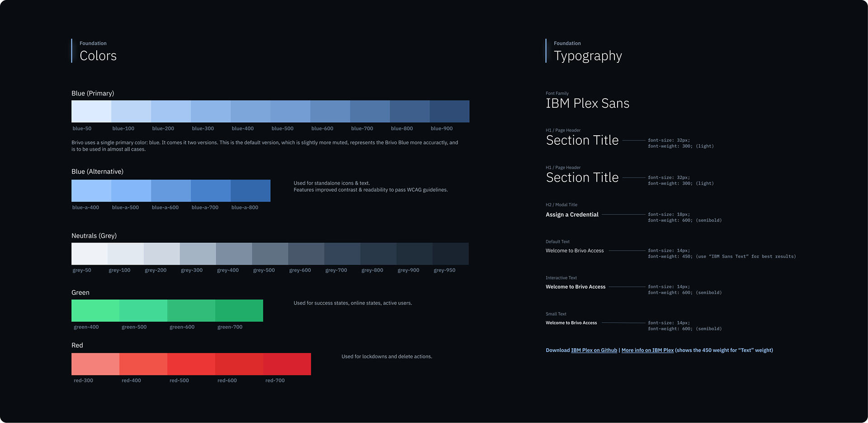Click the red-700 swatch
Viewport: 868px width, 423px height.
click(287, 364)
